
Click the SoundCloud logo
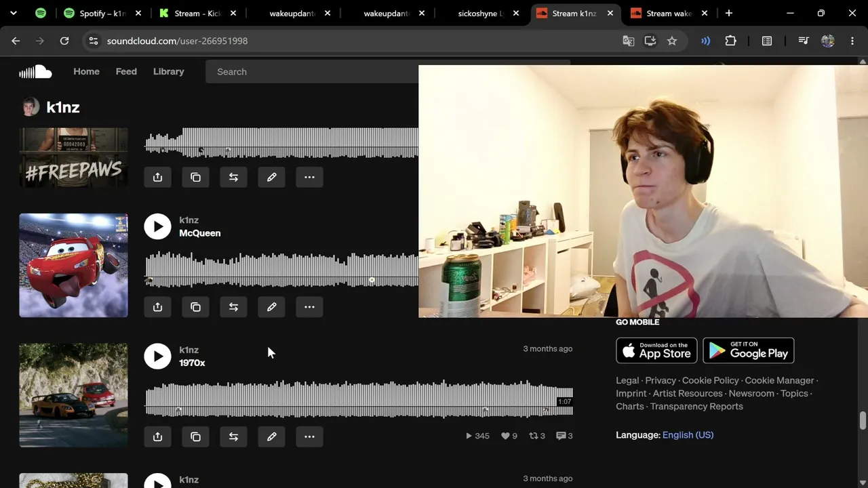pyautogui.click(x=35, y=71)
